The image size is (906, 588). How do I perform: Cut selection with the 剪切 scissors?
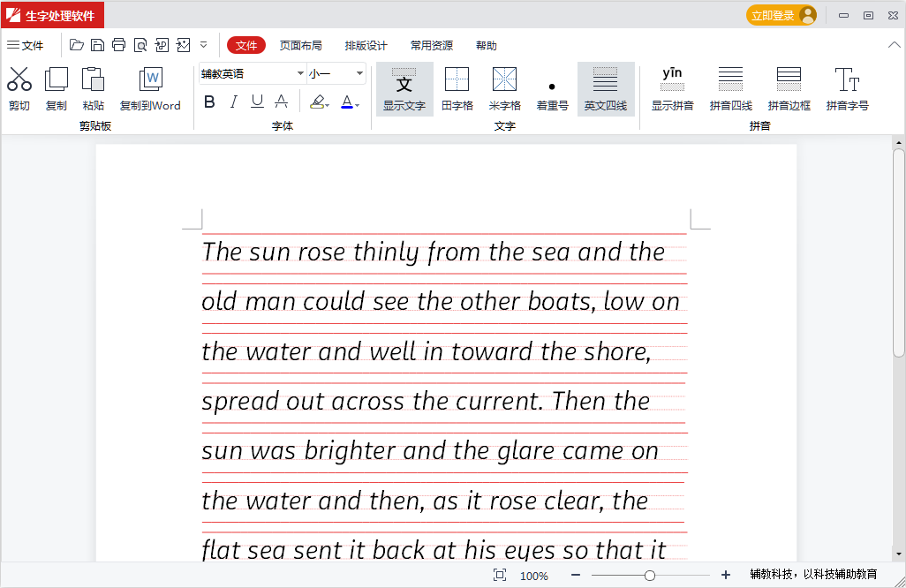point(19,89)
